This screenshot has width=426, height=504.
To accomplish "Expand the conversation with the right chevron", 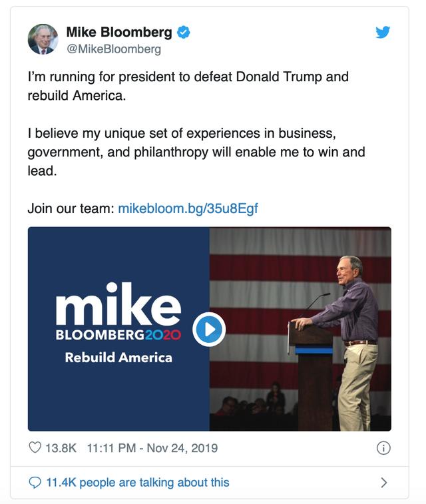I will click(383, 482).
